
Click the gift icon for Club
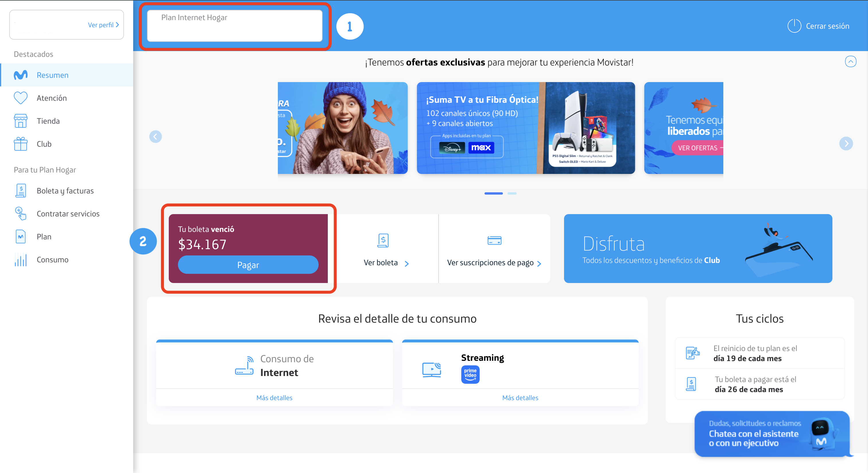pyautogui.click(x=21, y=144)
